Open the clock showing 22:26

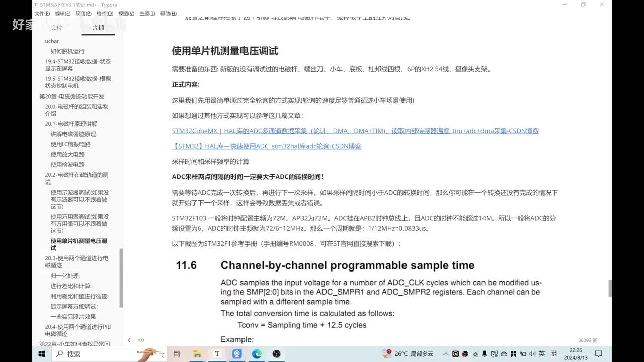(576, 354)
